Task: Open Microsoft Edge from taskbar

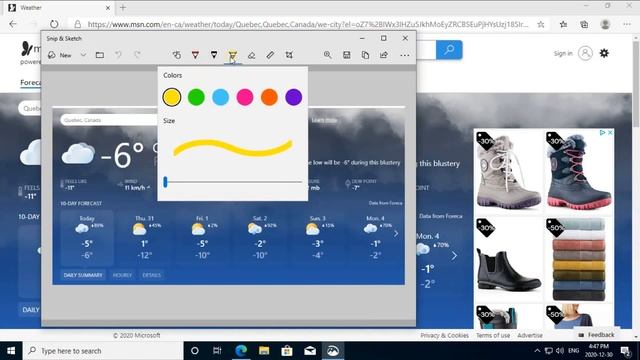Action: click(x=241, y=351)
